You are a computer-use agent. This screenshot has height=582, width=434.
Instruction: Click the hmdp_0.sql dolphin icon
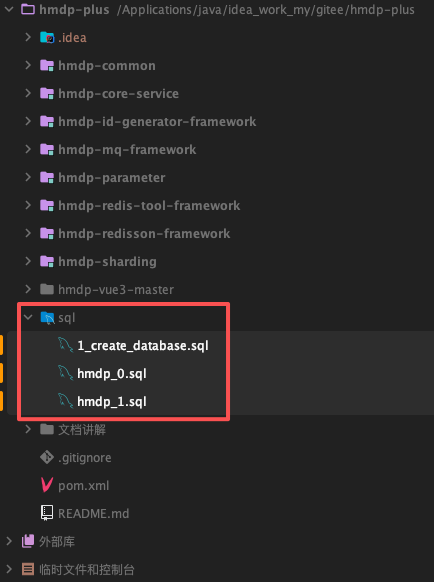click(x=65, y=373)
